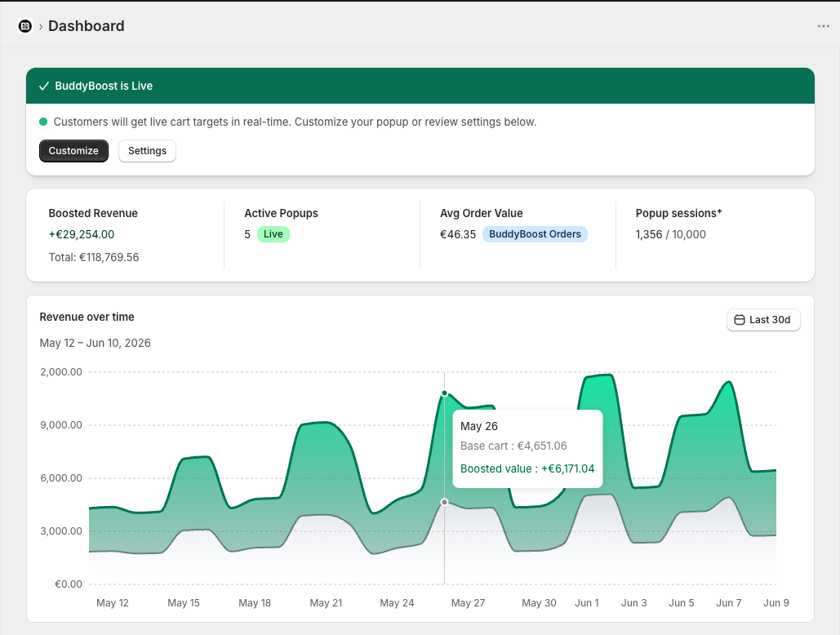The image size is (840, 635).
Task: Click the Boosted value : +€6,171.04 tooltip line
Action: (527, 469)
